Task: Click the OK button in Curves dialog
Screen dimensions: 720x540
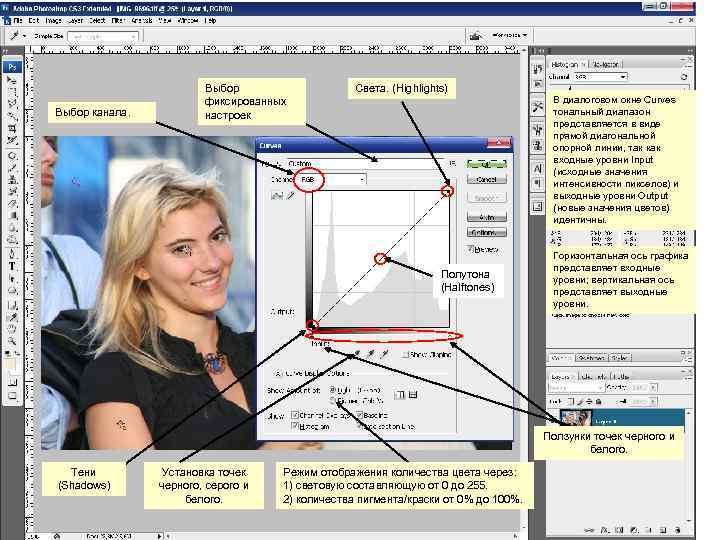Action: (x=487, y=164)
